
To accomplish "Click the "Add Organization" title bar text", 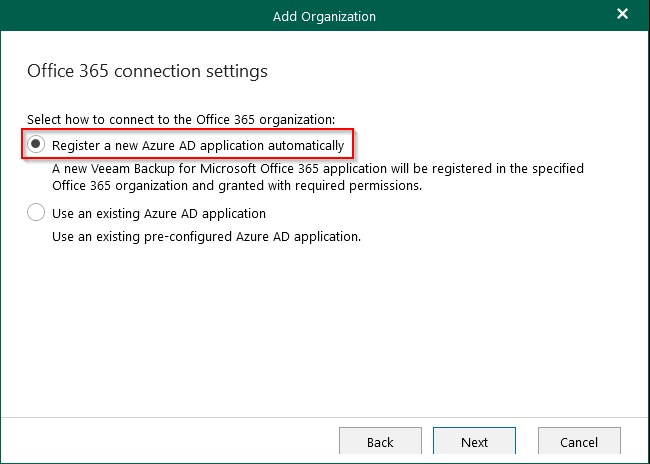I will click(x=324, y=17).
